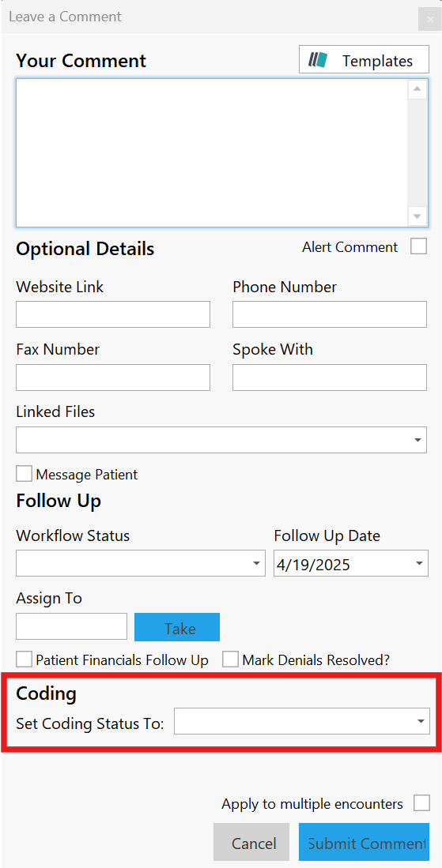
Task: Focus the Your Comment text area
Action: pyautogui.click(x=213, y=152)
